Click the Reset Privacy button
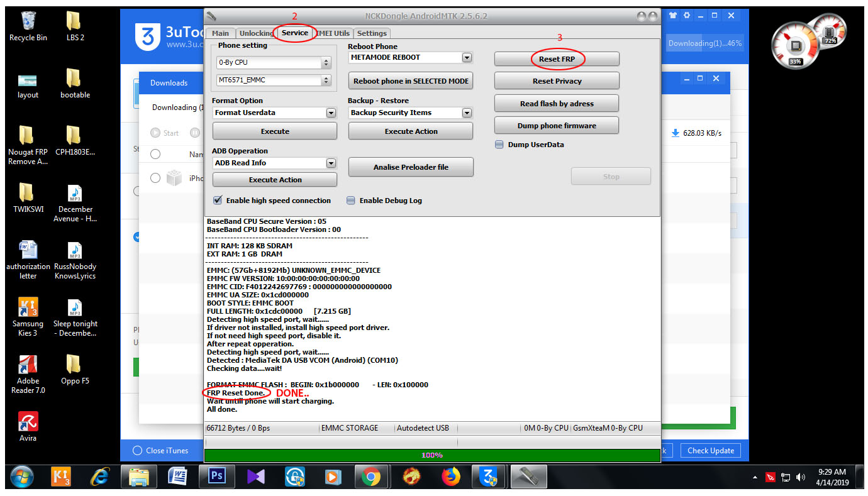Screen dimensions: 868x496 pyautogui.click(x=557, y=81)
